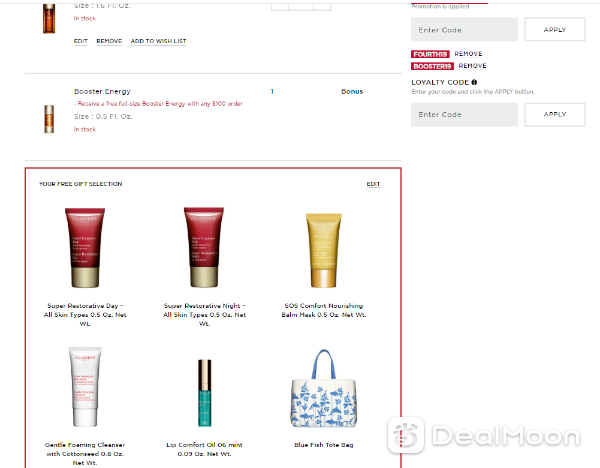Apply the promo code

pyautogui.click(x=554, y=29)
